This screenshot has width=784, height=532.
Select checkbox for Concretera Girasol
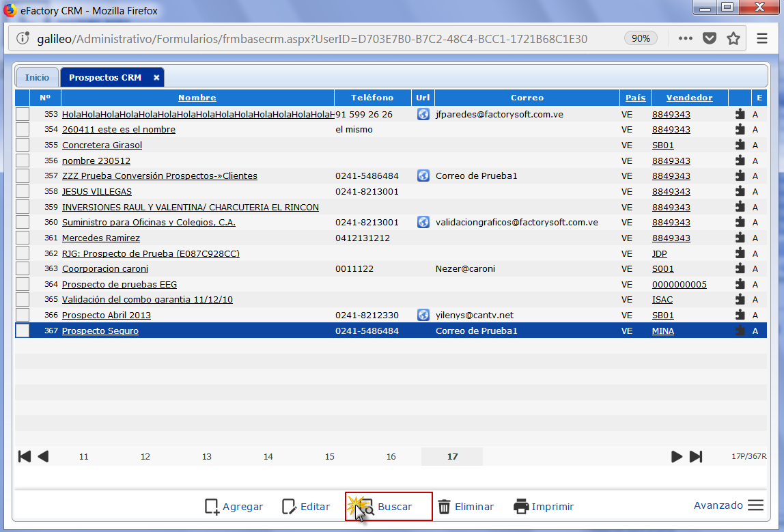click(x=23, y=145)
